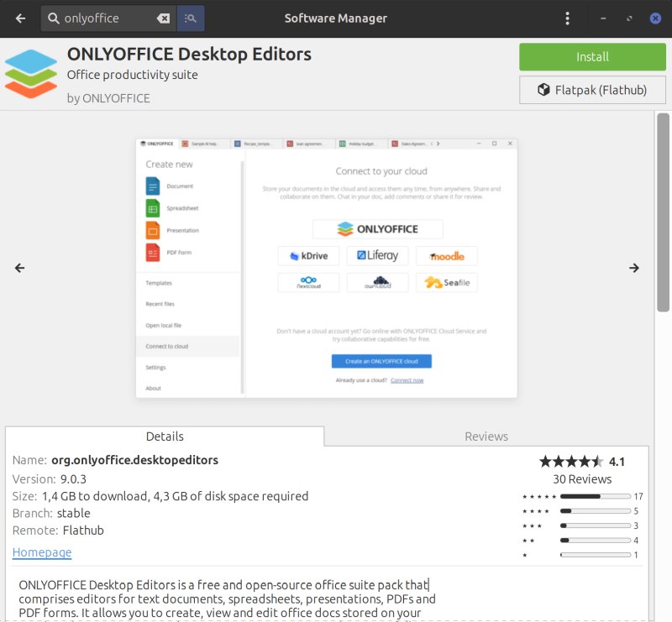Screen dimensions: 672x622
Task: Switch to the Details tab
Action: tap(165, 436)
